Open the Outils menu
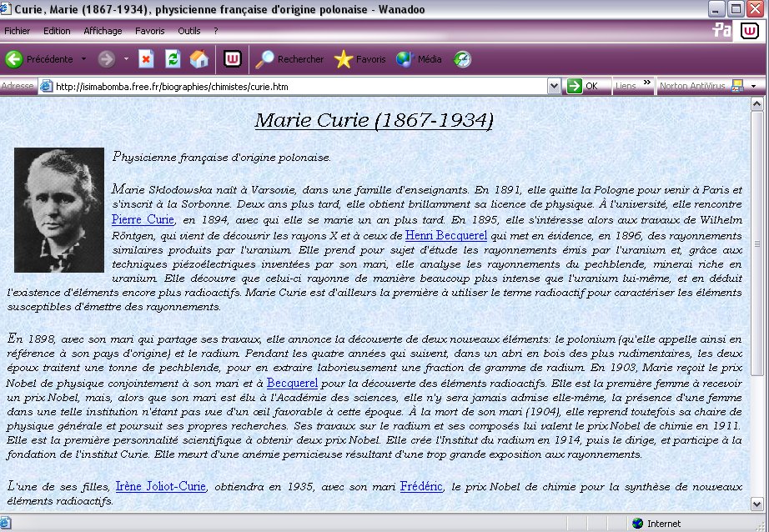The image size is (769, 532). [188, 31]
